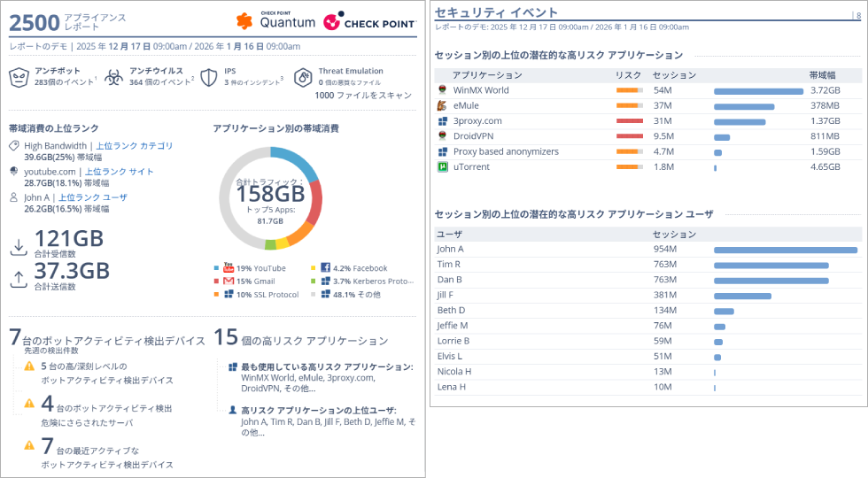The width and height of the screenshot is (868, 478).
Task: Click the eMule application icon
Action: [442, 105]
